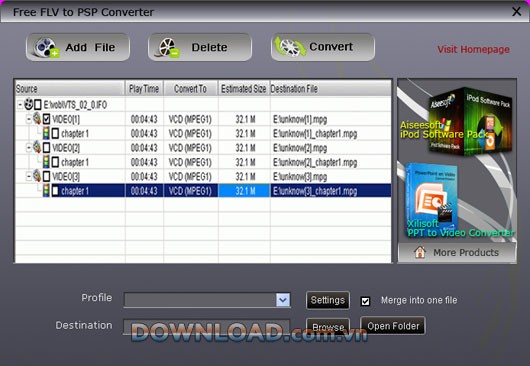Click the film strip icon of VIDEO[1] chapter 1

(x=46, y=133)
